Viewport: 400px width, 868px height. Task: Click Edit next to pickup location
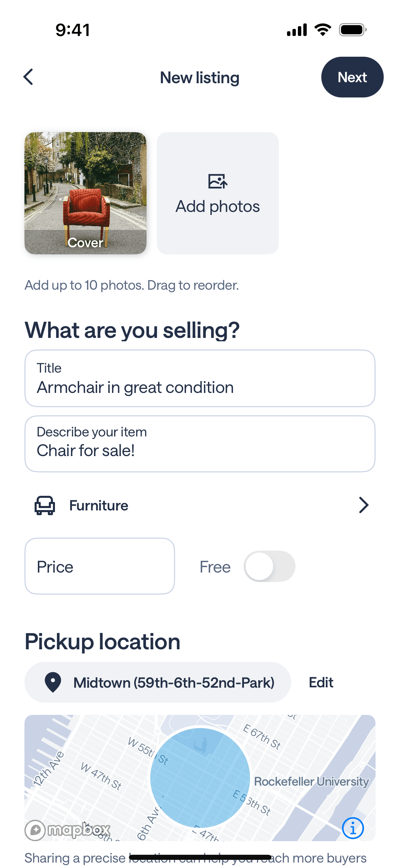(321, 682)
